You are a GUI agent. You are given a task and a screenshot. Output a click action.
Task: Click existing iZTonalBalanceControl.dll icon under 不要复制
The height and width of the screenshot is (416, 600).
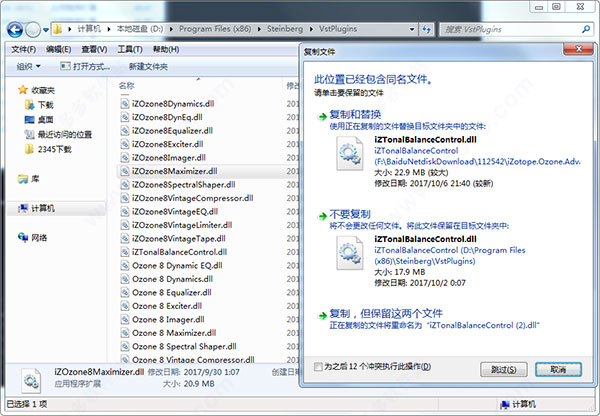(349, 253)
